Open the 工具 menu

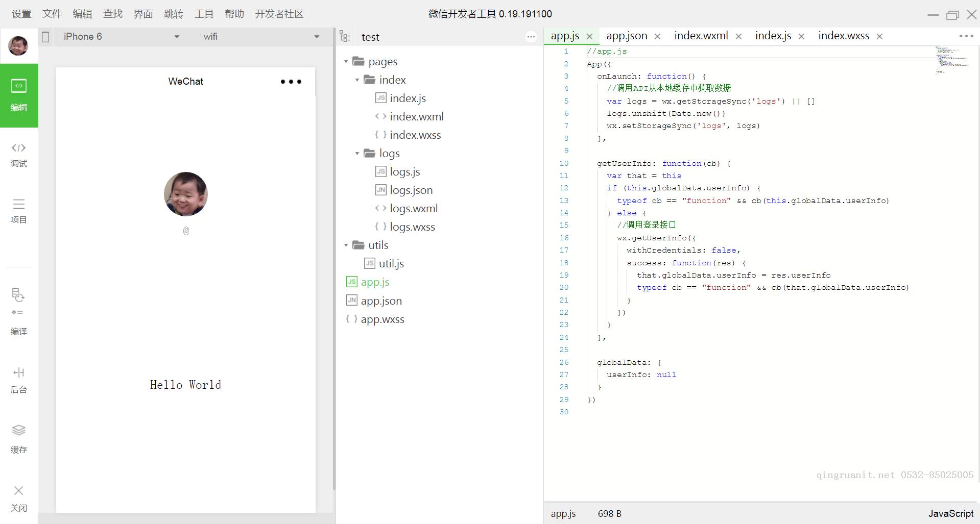click(204, 14)
